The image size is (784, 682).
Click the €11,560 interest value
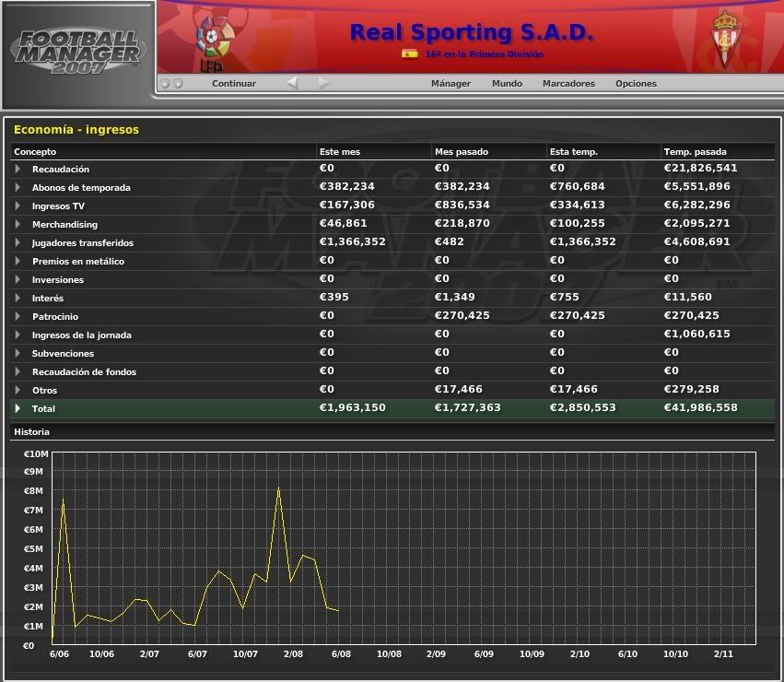[688, 297]
